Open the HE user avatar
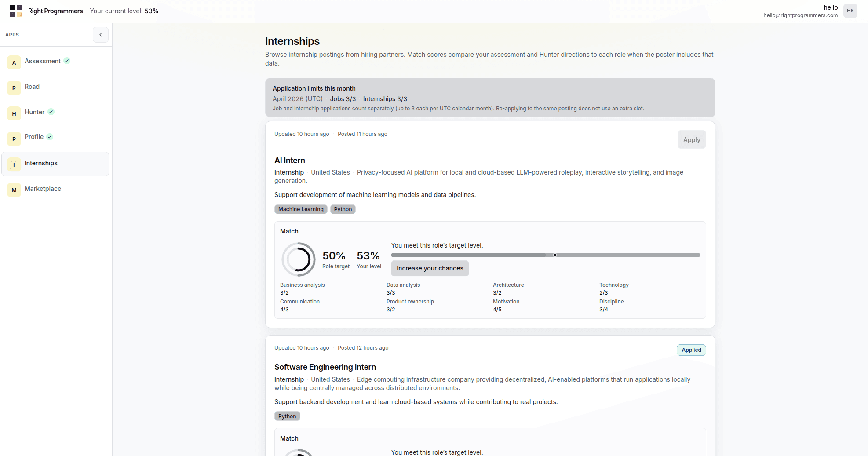Screen dimensions: 868x456 point(850,11)
